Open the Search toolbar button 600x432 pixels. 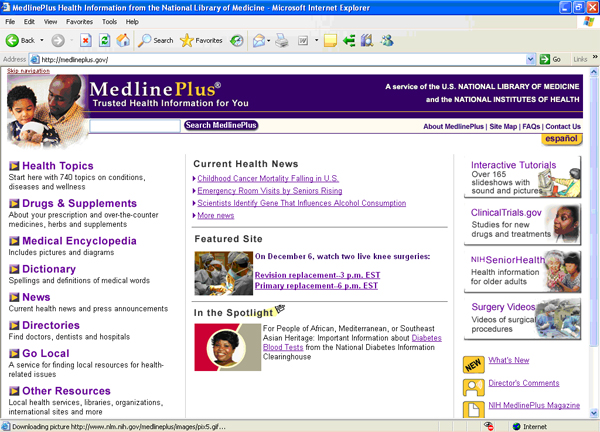click(x=155, y=41)
